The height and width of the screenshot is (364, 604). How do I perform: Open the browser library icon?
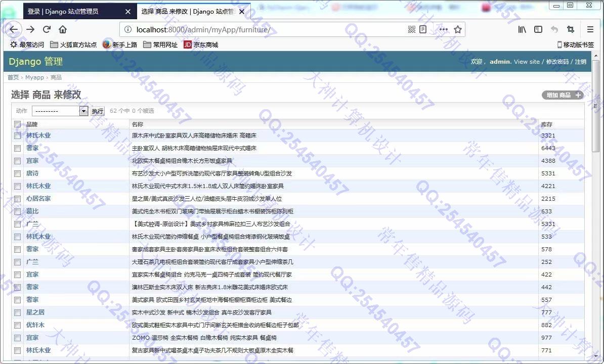pos(522,30)
